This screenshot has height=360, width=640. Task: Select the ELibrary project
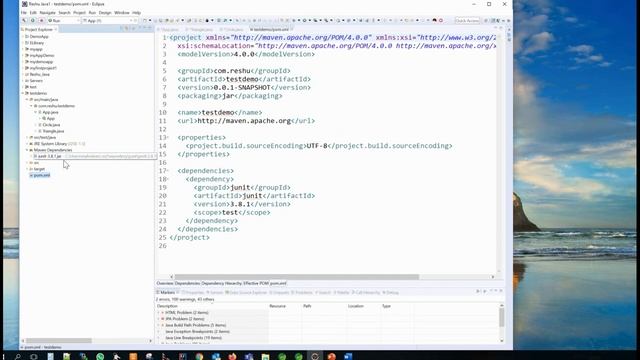[37, 43]
